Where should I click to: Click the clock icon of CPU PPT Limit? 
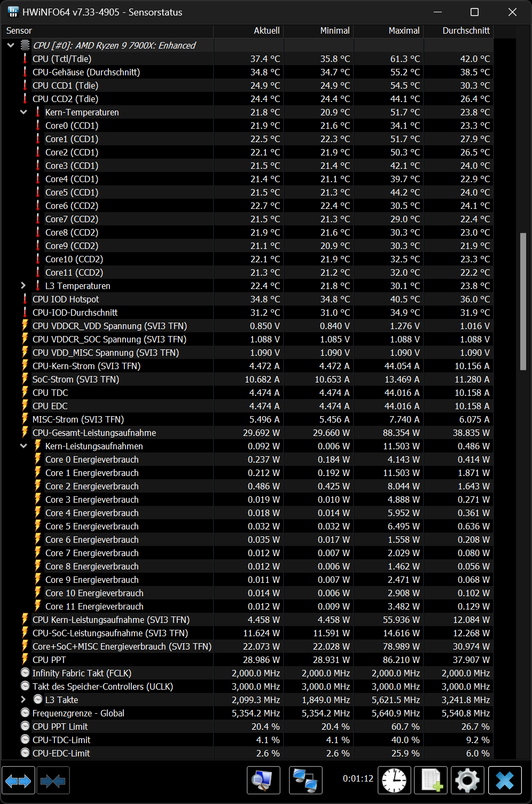coord(25,727)
